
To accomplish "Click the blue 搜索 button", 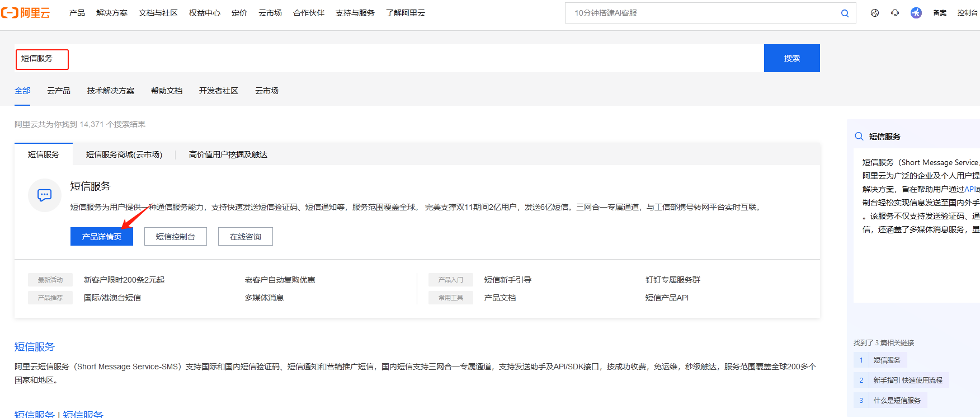I will (792, 58).
